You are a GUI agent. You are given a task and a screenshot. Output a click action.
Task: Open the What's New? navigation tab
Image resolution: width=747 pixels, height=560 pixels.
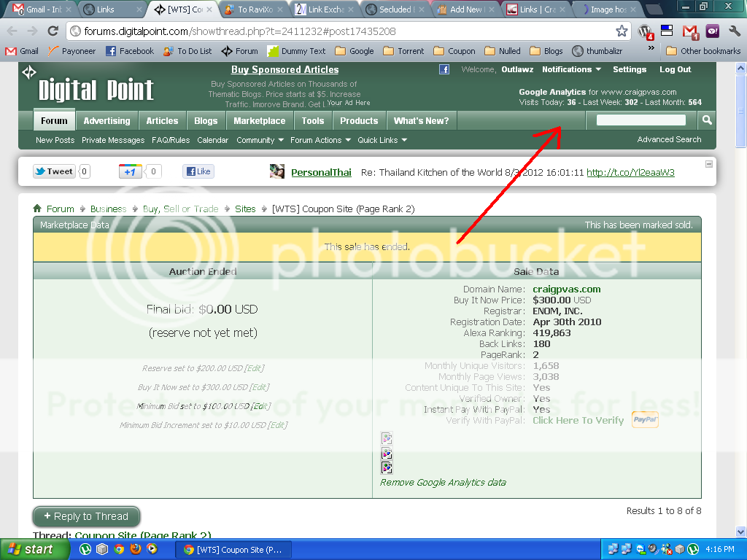pyautogui.click(x=421, y=121)
